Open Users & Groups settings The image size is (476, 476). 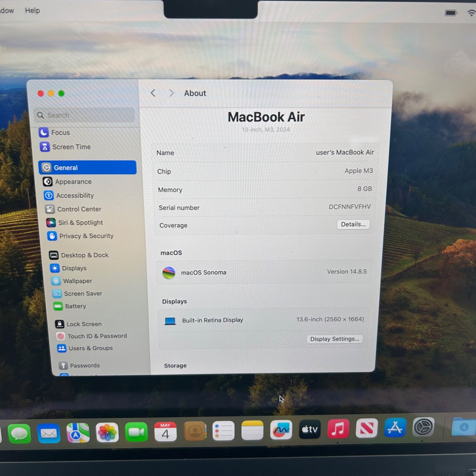pos(85,348)
